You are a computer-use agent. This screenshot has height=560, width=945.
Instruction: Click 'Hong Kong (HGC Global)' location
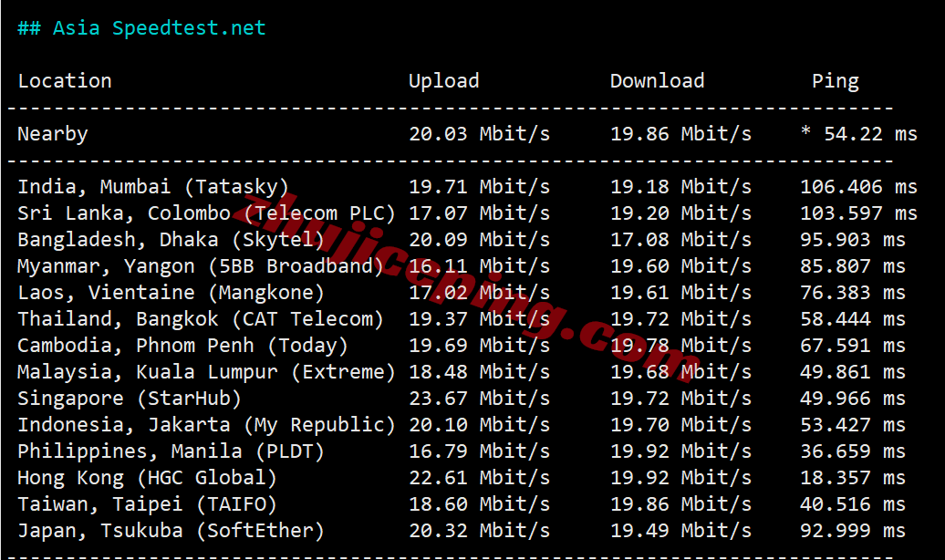click(147, 479)
